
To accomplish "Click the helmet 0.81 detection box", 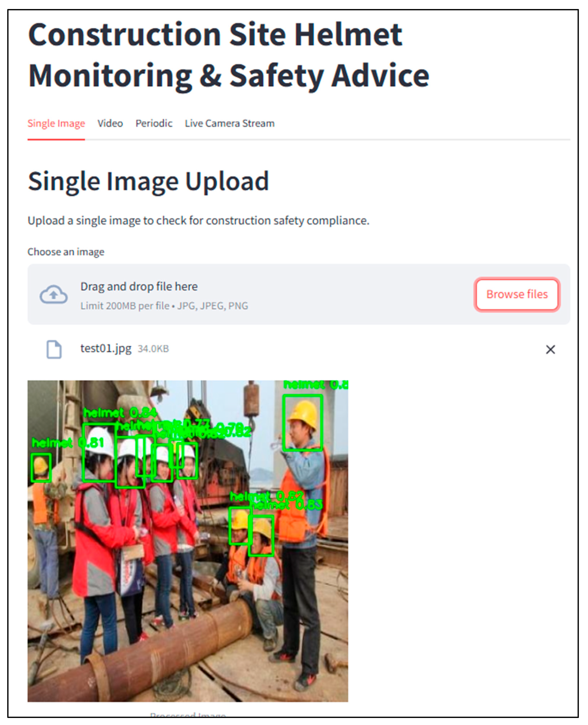I will pos(41,468).
